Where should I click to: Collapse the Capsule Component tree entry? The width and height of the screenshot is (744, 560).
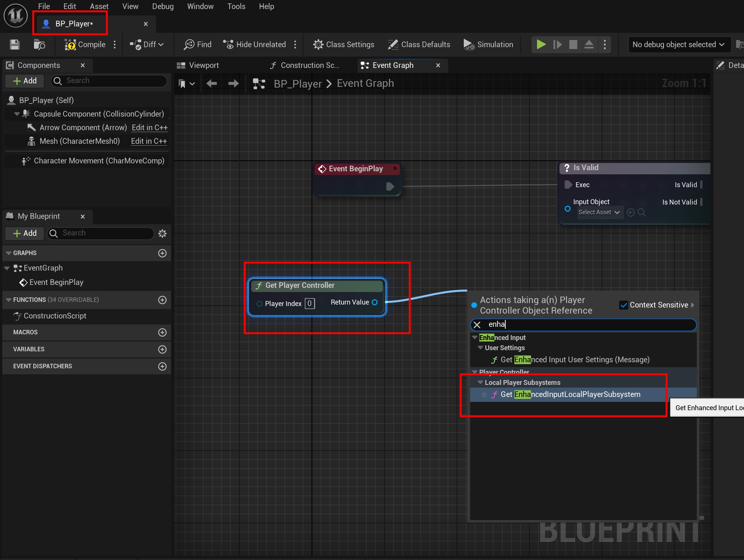pyautogui.click(x=17, y=114)
